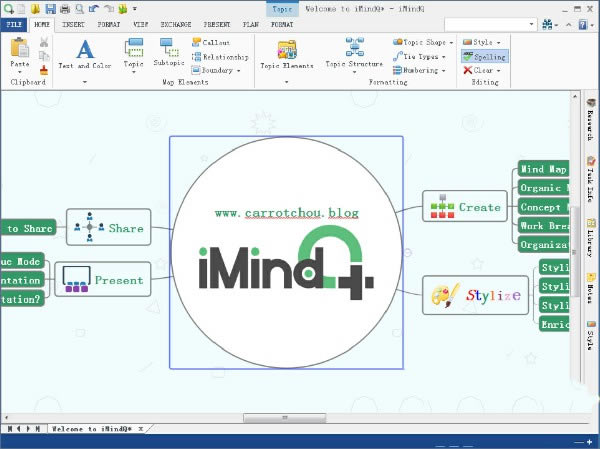This screenshot has height=449, width=600.
Task: Select the Stylize topic node
Action: [475, 295]
